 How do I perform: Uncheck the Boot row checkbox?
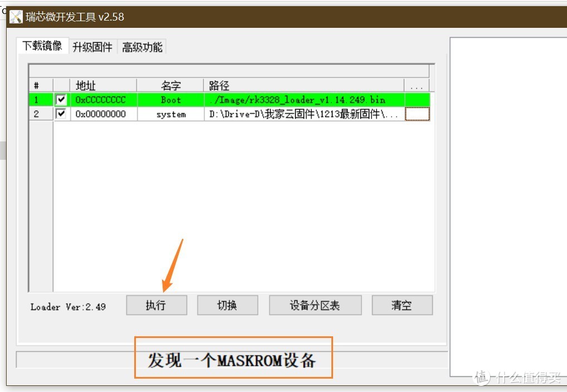(61, 100)
